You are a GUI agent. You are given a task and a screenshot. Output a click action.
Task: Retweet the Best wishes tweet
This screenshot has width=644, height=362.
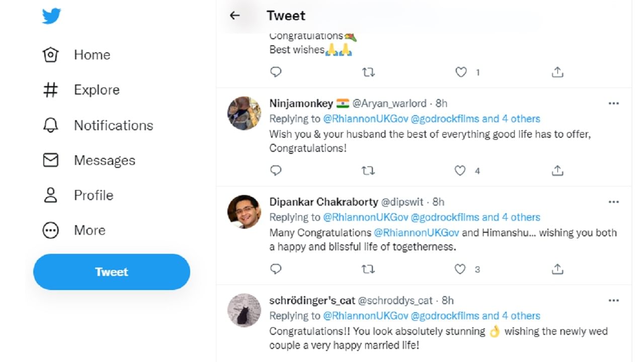368,72
